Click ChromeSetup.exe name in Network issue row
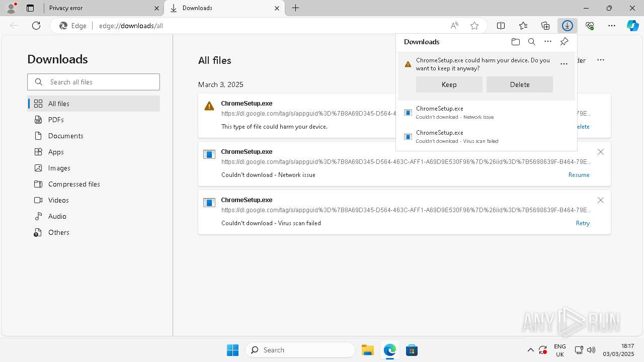The width and height of the screenshot is (644, 362). (247, 152)
